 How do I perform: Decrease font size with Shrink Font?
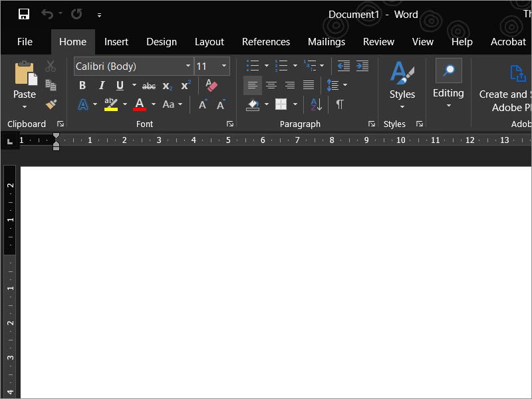221,104
